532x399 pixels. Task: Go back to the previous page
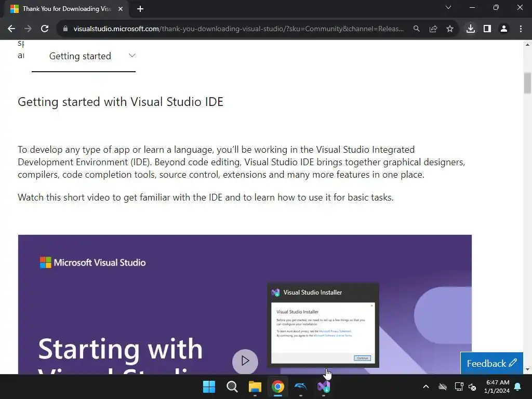pyautogui.click(x=11, y=29)
